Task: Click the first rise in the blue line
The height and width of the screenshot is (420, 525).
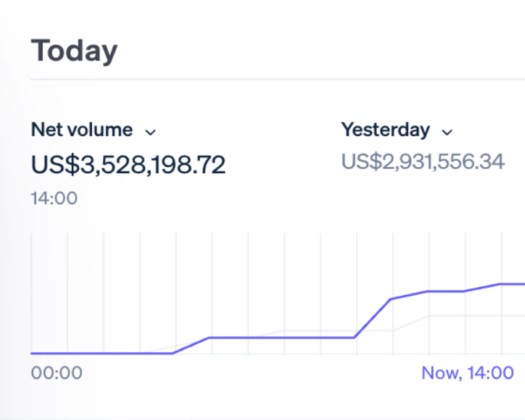Action: (190, 346)
